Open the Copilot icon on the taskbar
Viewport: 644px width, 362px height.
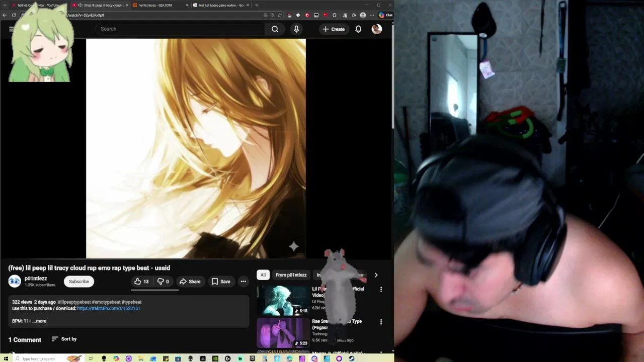tap(116, 358)
